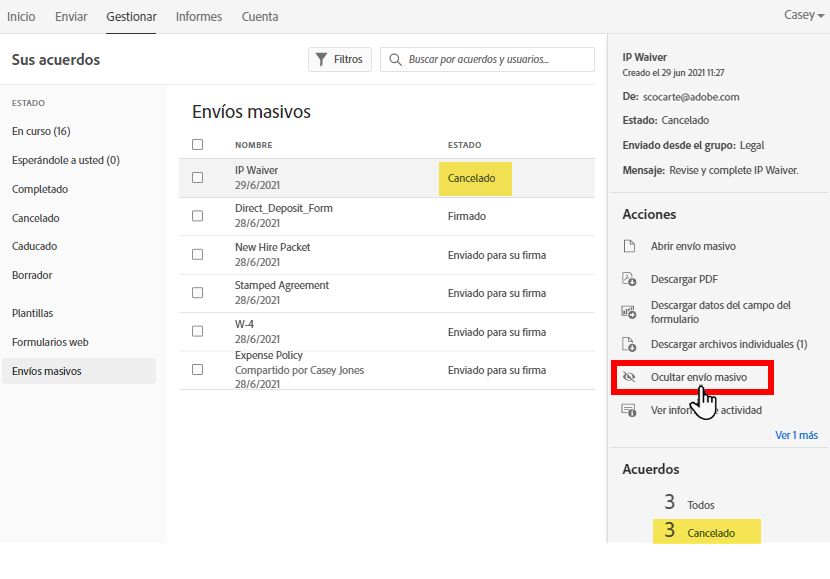Toggle the select-all header checkbox
This screenshot has height=579, width=830.
coord(197,145)
